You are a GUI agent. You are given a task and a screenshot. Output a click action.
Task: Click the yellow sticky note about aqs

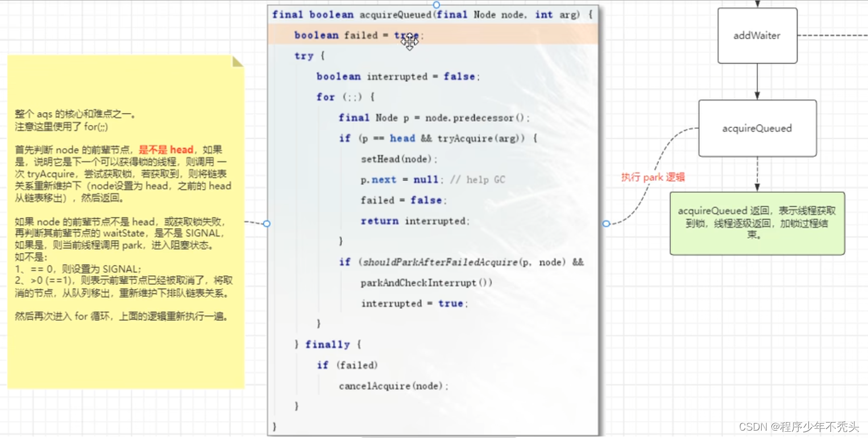point(126,222)
